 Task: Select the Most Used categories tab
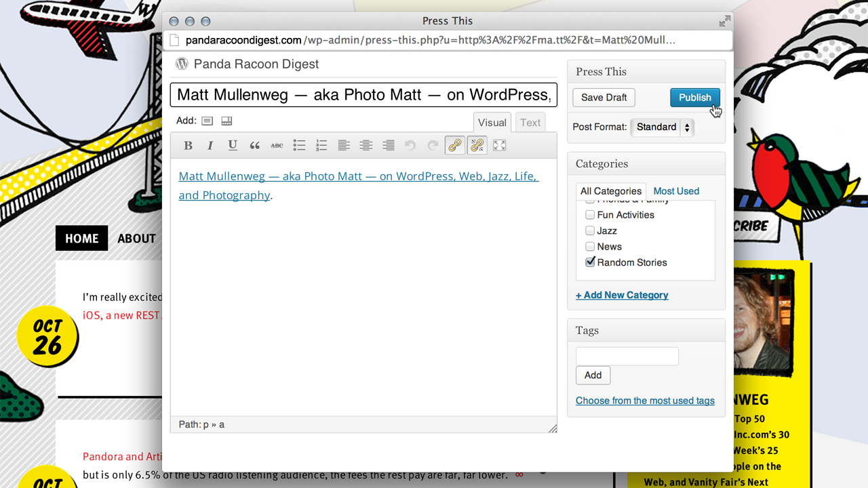point(676,191)
